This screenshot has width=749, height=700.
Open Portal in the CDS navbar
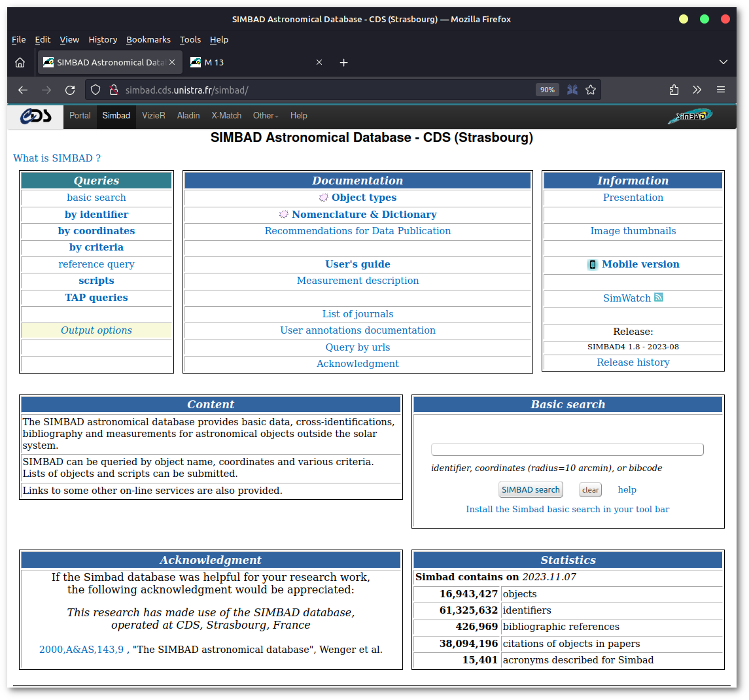[80, 116]
